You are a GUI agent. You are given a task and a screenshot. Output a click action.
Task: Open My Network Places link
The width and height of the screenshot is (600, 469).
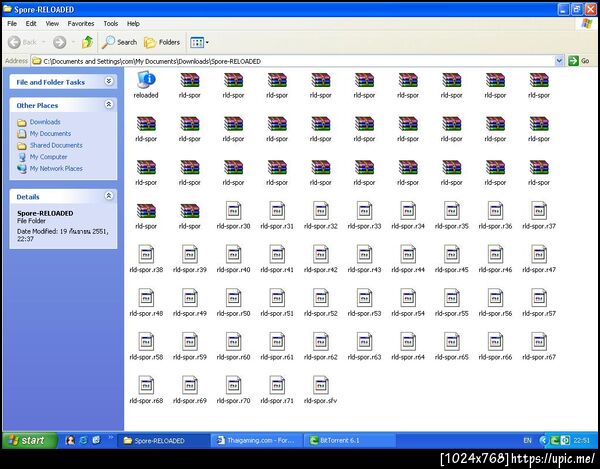(x=56, y=168)
